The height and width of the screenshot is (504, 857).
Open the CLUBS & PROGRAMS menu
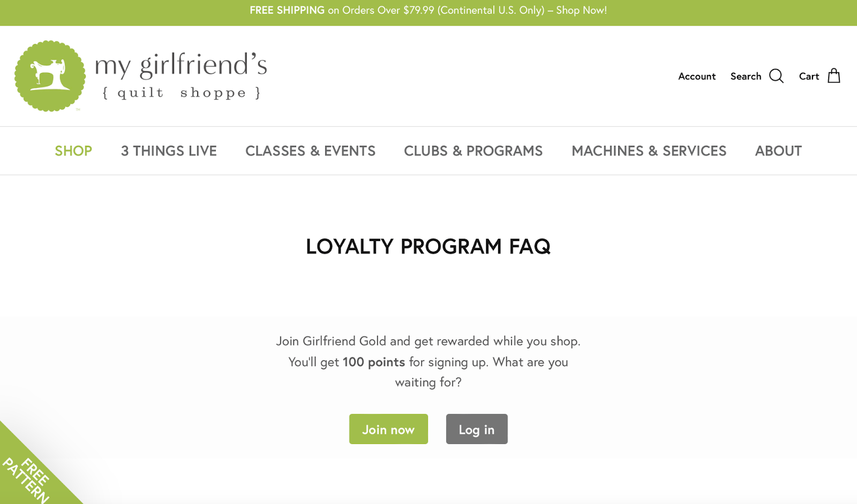[x=473, y=151]
